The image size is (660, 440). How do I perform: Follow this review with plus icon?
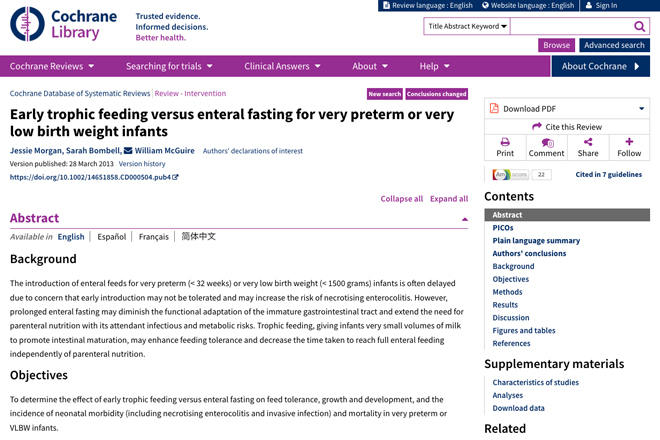629,141
